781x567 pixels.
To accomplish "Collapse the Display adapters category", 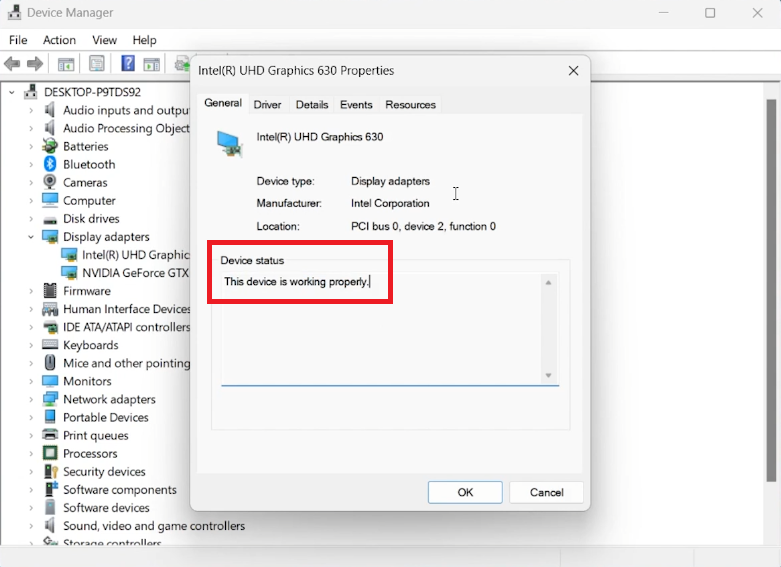I will 31,237.
